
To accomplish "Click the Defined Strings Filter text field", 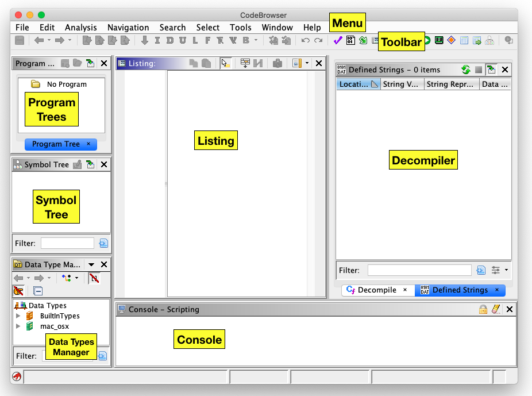I will click(x=419, y=270).
